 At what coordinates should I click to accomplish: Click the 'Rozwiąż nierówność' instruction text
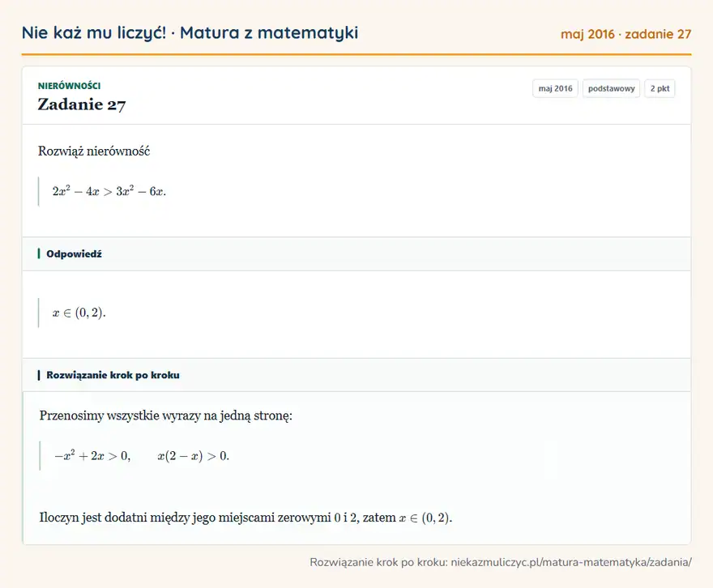tap(94, 151)
